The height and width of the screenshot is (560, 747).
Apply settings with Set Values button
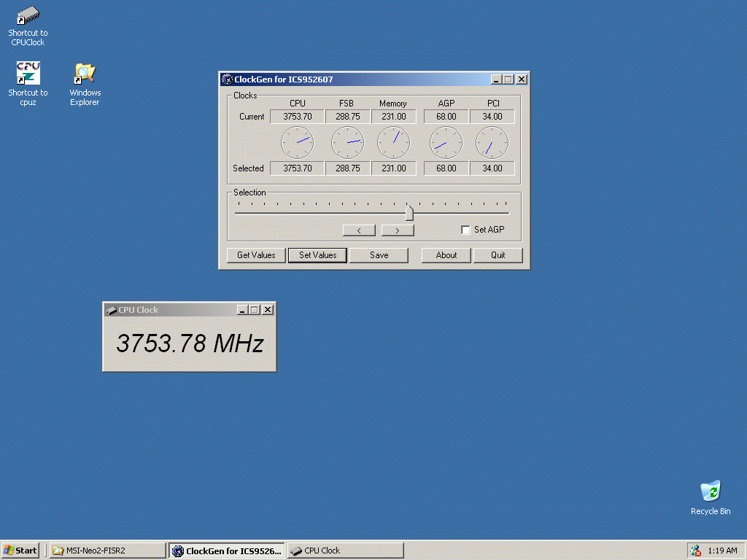[318, 255]
